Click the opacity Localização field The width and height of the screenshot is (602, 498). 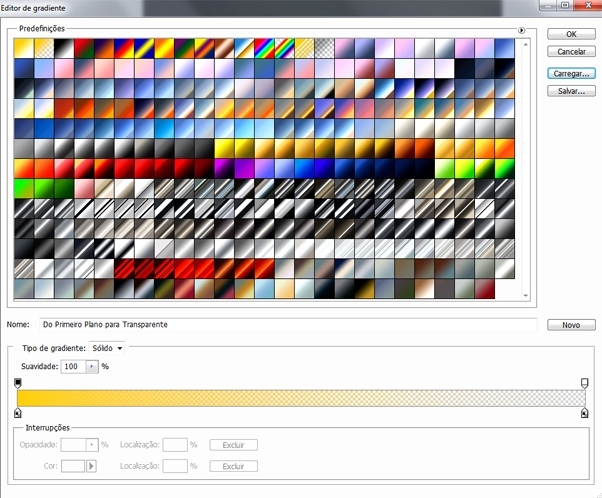click(175, 445)
